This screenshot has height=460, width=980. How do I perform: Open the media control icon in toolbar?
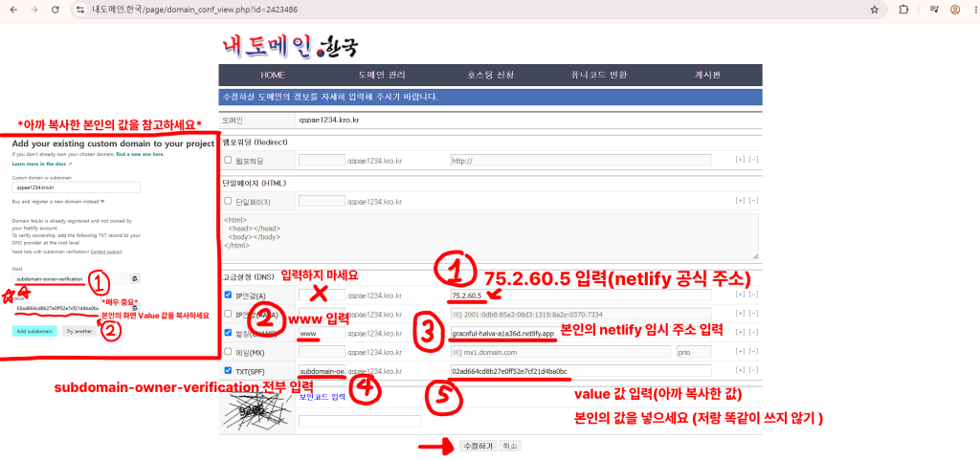934,10
